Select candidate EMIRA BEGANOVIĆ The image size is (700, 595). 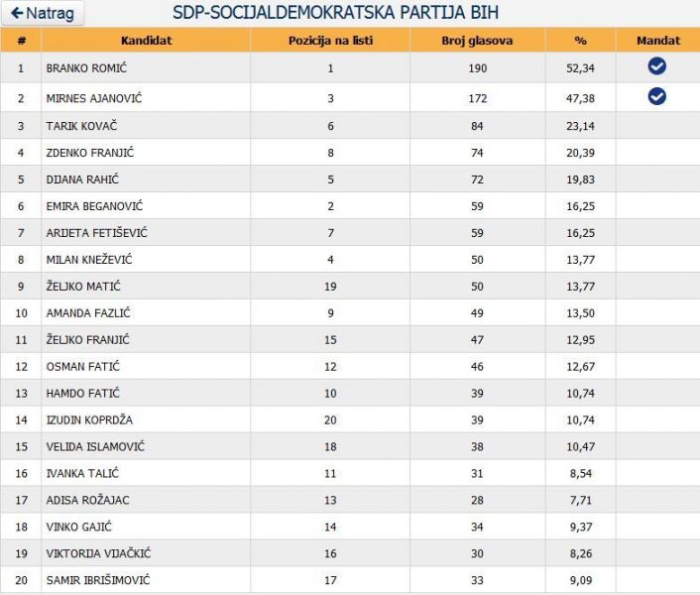coord(94,206)
